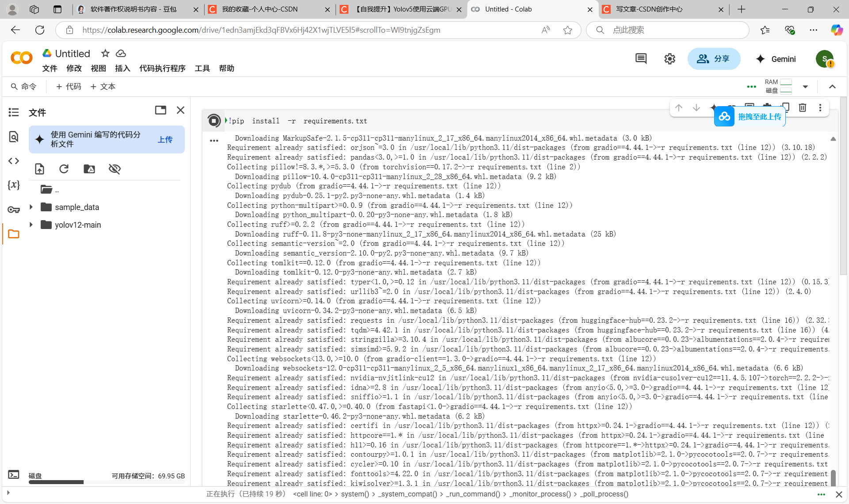
Task: Stop the running pip install cell
Action: (x=214, y=121)
